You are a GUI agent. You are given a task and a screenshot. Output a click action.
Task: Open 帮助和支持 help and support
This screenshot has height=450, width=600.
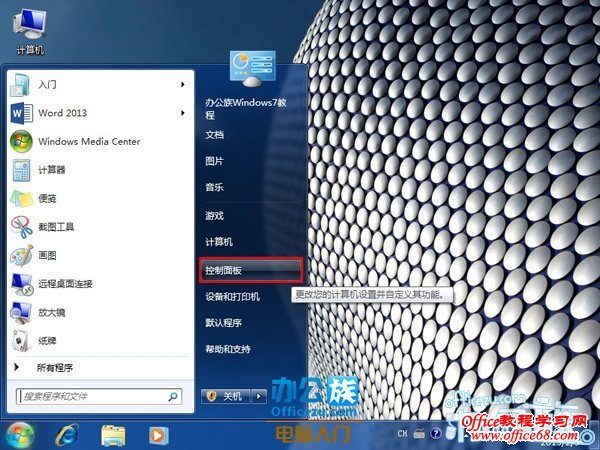(228, 349)
